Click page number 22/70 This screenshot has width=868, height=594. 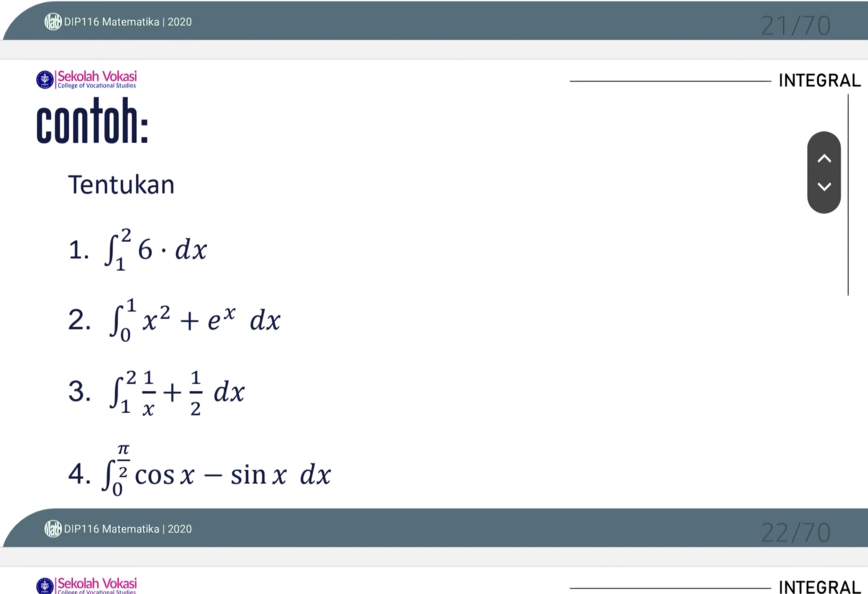coord(796,533)
